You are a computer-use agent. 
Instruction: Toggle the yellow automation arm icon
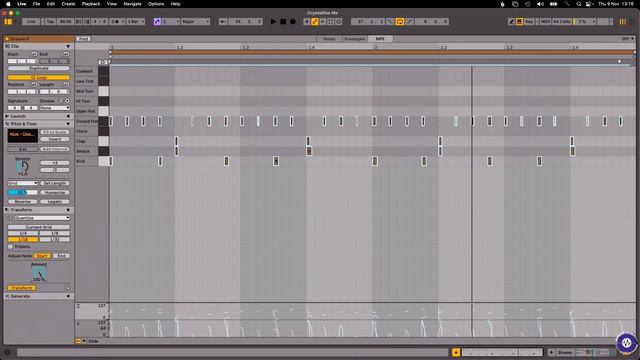tap(315, 22)
